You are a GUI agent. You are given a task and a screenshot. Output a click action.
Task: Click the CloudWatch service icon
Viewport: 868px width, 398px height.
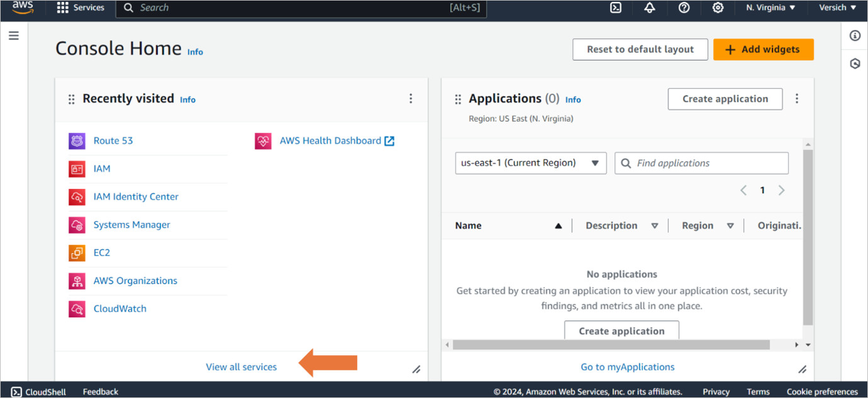pyautogui.click(x=77, y=309)
